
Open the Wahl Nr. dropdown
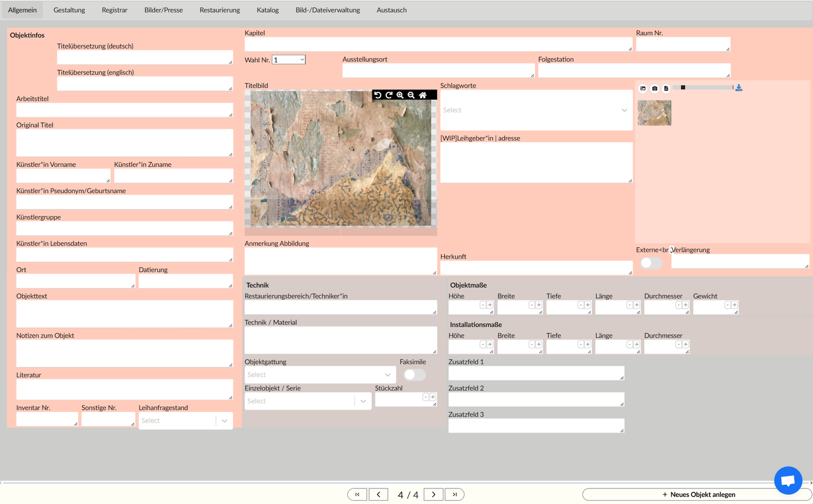tap(289, 60)
